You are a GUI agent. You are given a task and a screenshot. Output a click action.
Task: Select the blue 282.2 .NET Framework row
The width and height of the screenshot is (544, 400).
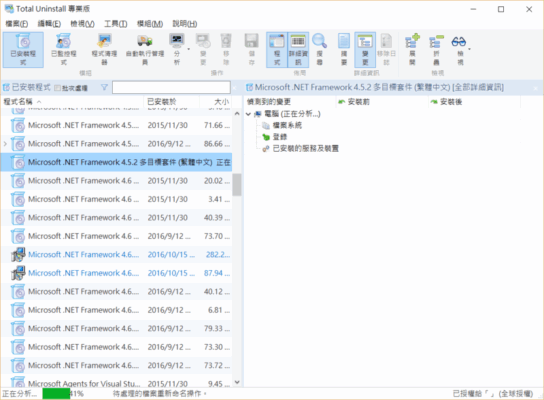pos(116,255)
